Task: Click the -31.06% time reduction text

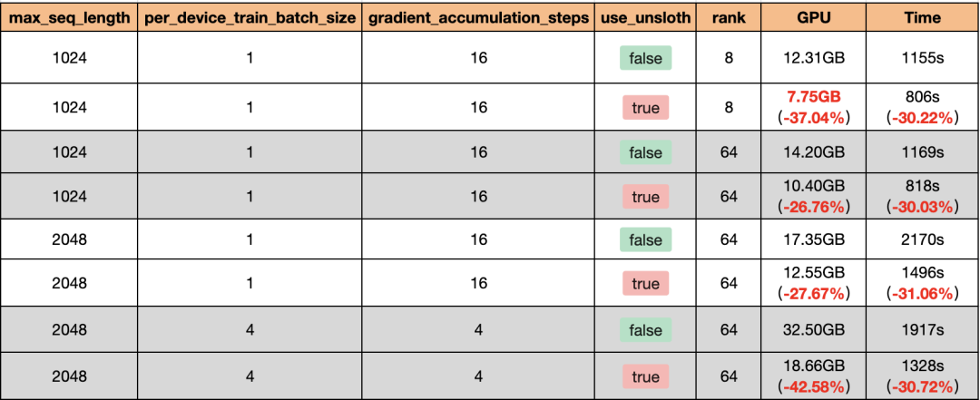Action: 922,294
